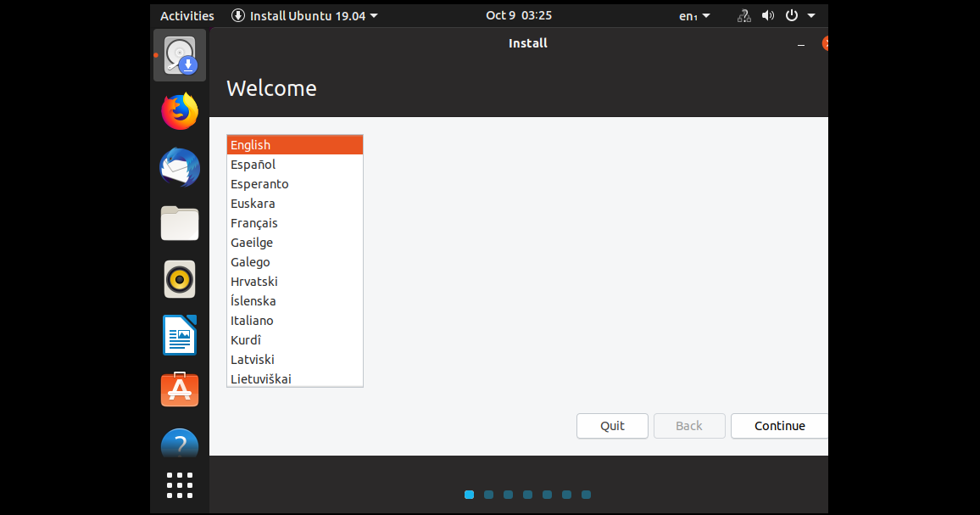Open the Activities overview

(187, 15)
